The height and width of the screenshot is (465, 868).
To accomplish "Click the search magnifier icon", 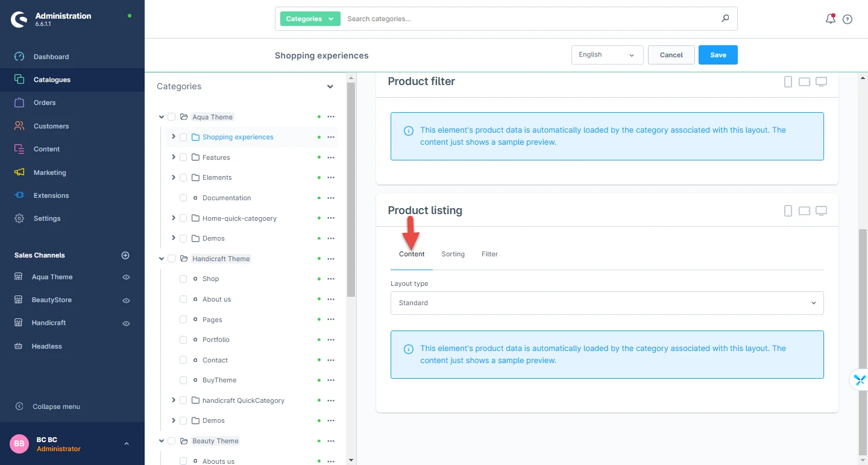I will (x=725, y=19).
